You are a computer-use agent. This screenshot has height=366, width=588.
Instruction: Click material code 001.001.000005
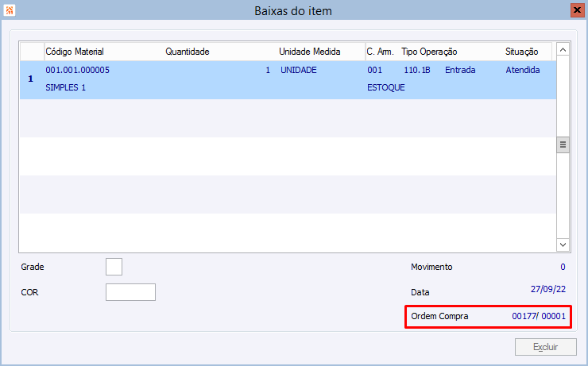78,70
